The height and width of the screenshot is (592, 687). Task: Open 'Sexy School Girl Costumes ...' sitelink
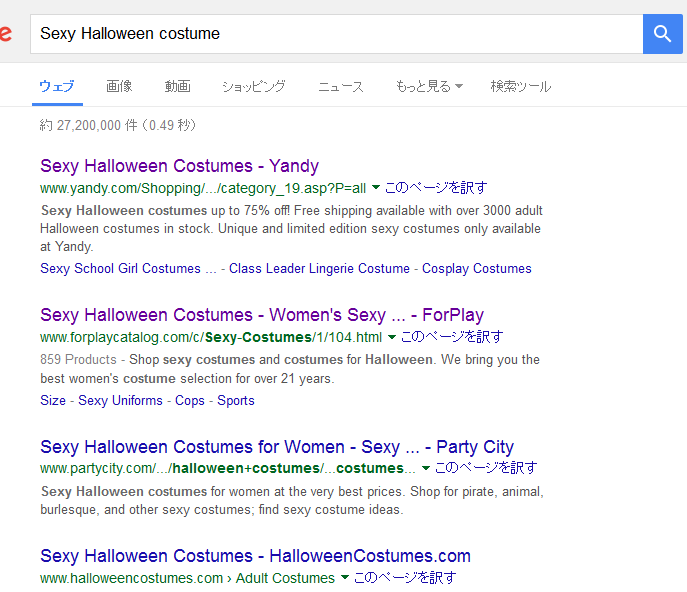coord(128,268)
